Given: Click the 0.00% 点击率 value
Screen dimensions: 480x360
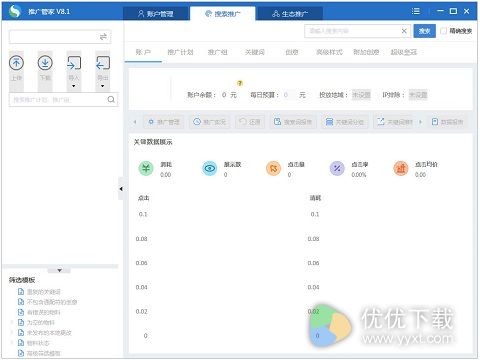Looking at the screenshot, I should point(359,175).
